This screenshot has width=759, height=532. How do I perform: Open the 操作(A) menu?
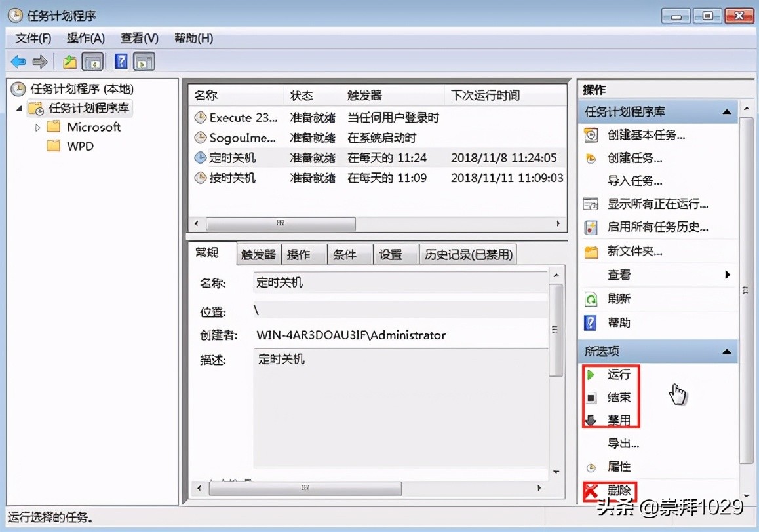point(85,38)
